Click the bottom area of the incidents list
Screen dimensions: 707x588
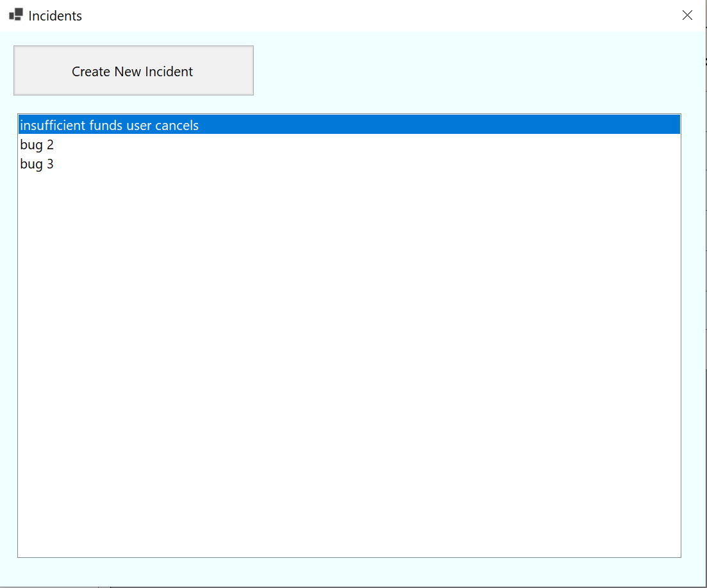(349, 538)
